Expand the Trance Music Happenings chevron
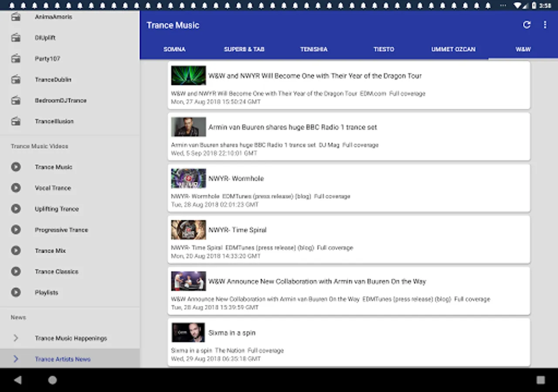Viewport: 558px width, 392px height. click(x=16, y=338)
